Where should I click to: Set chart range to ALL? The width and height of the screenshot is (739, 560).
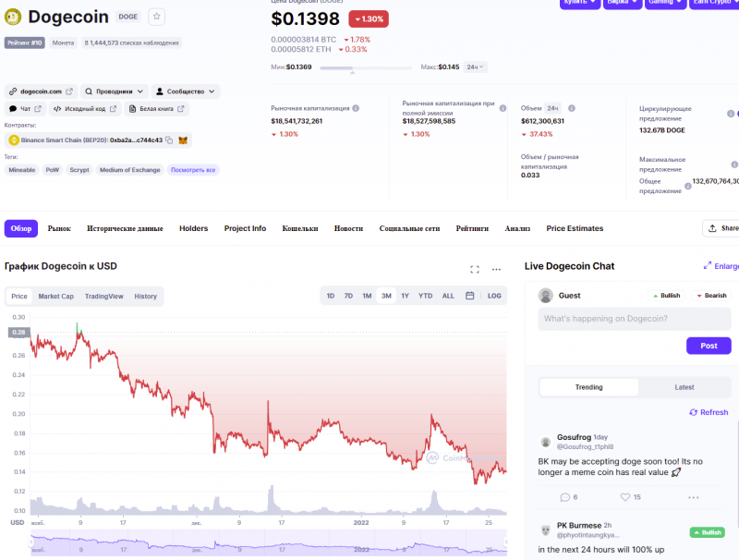448,296
